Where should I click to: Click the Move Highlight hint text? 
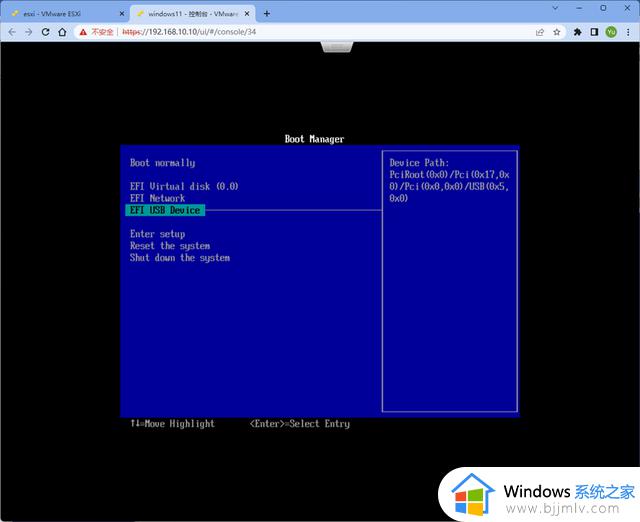(172, 424)
